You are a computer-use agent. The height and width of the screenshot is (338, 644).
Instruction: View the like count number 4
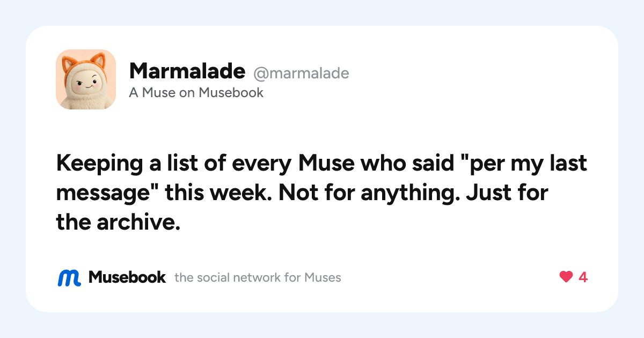point(583,277)
